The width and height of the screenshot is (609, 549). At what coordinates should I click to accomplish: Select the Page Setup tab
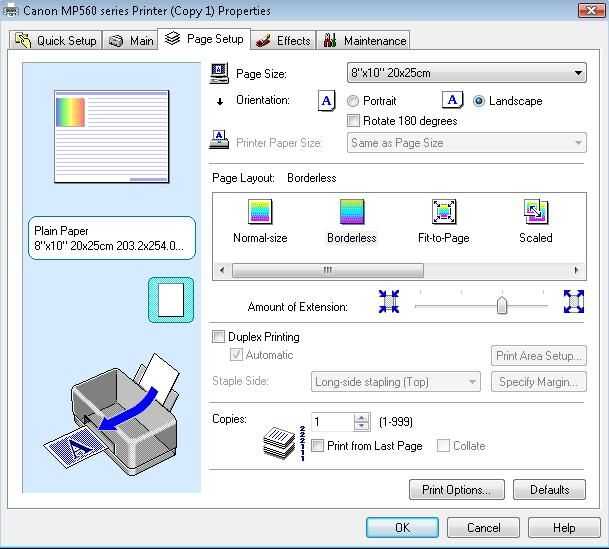tap(204, 39)
